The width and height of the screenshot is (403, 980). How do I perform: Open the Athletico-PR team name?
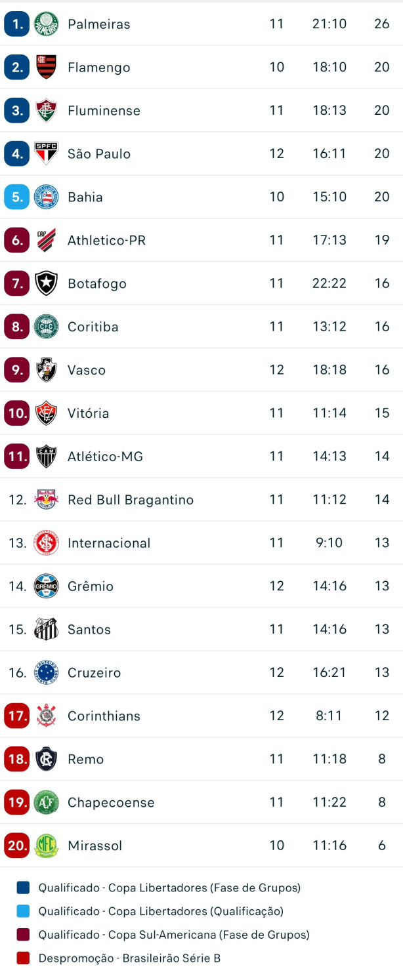tap(106, 241)
